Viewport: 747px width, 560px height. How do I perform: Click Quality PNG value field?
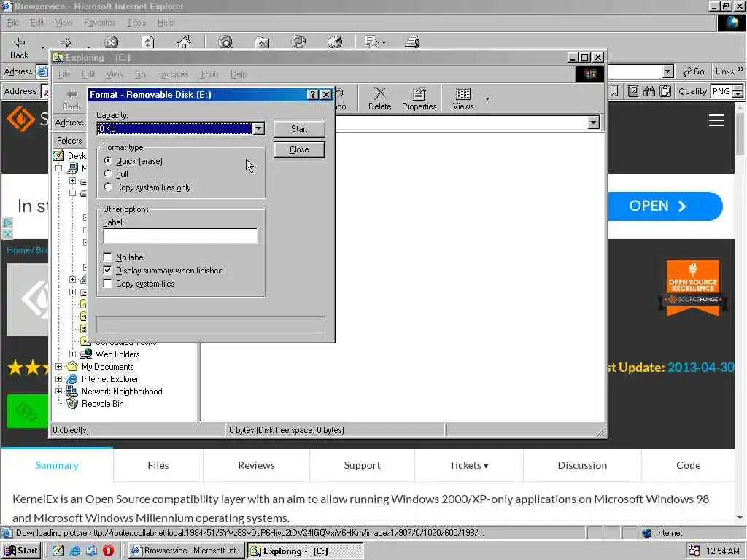point(721,91)
